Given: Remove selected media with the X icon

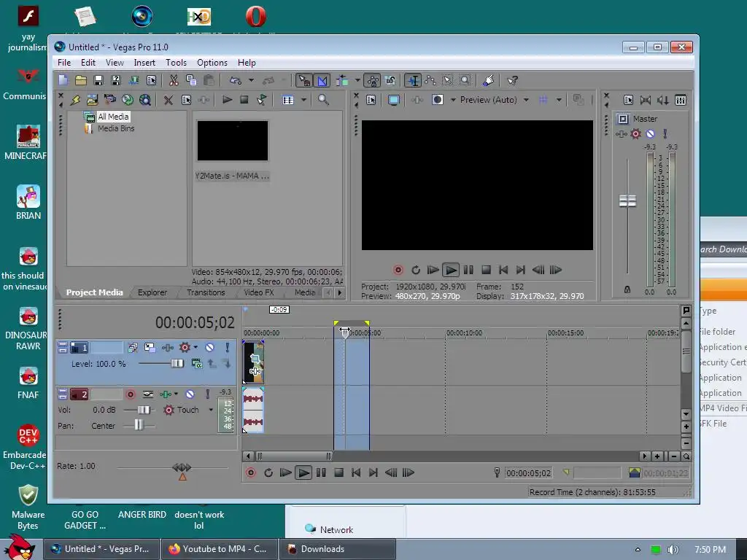Looking at the screenshot, I should [x=169, y=99].
